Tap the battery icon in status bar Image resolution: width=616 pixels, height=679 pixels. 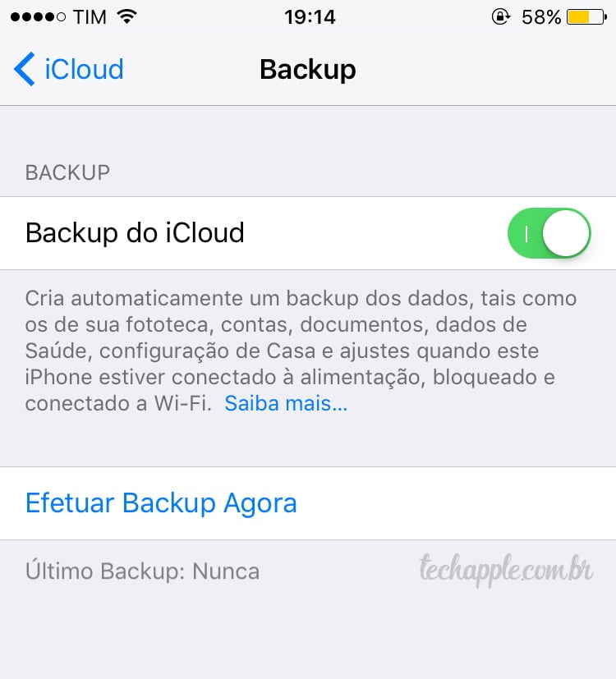[x=587, y=17]
